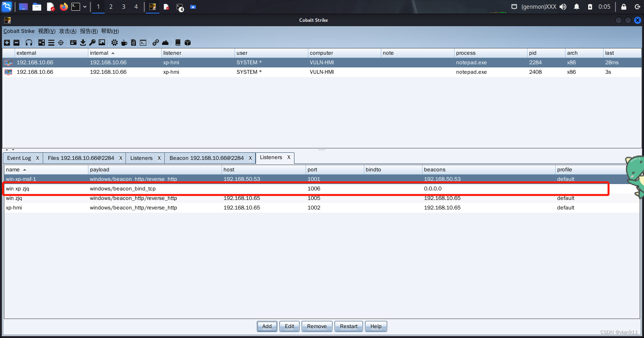
Task: Select session row with pid 2408
Action: (x=322, y=72)
